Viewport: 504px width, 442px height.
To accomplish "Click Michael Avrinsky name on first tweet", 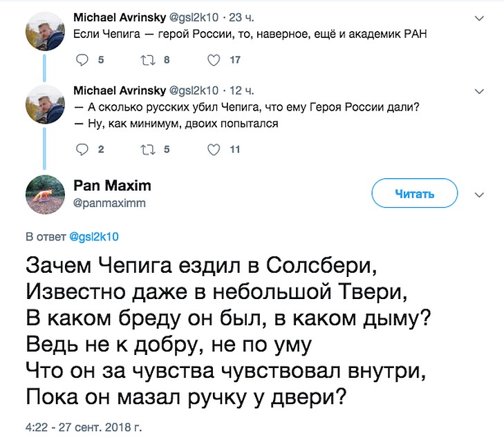I will coord(120,17).
